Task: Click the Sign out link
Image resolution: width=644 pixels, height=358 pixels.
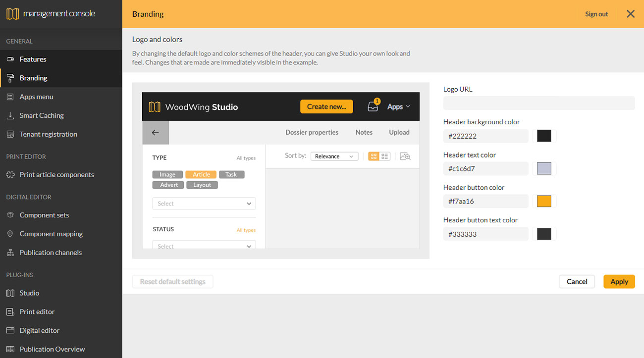Action: coord(596,14)
